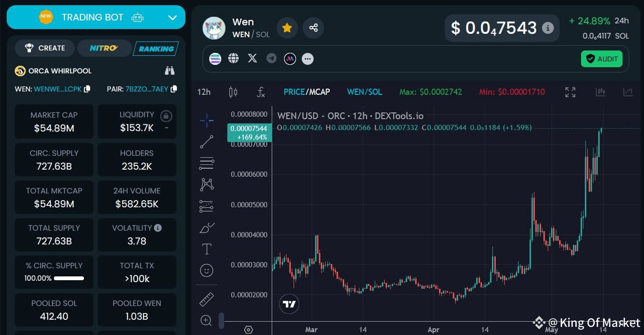Click the TradingView logo on the chart
644x335 pixels.
[289, 304]
